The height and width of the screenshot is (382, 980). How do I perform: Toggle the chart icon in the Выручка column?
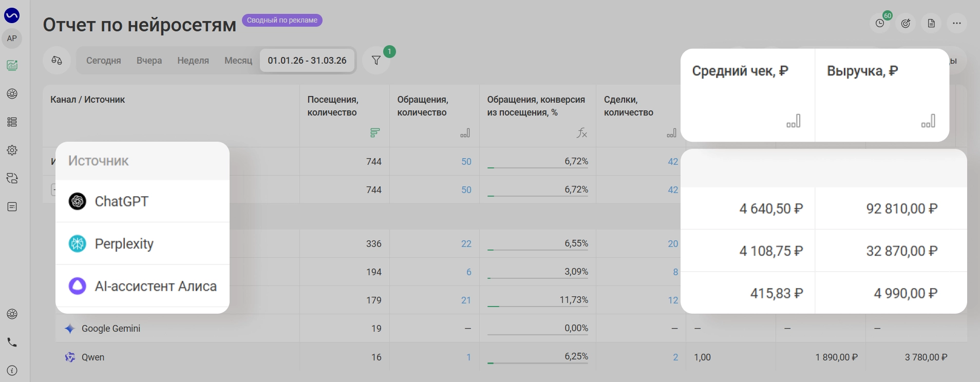pos(928,121)
